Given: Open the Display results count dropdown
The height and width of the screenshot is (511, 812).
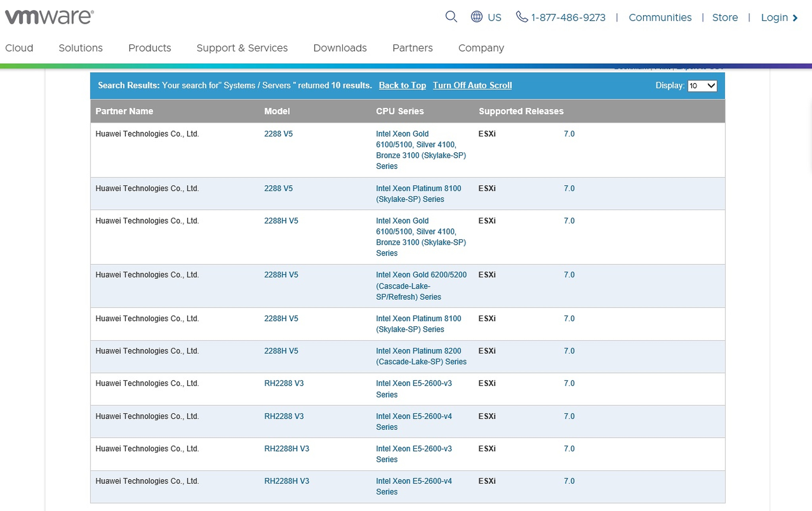Looking at the screenshot, I should coord(702,86).
